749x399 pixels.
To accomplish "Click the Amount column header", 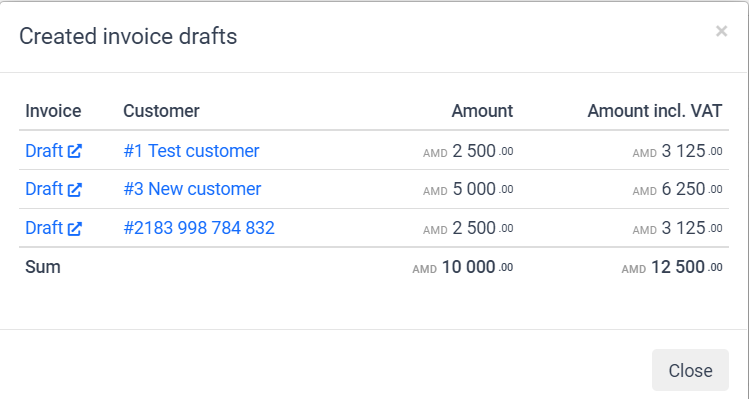I will pyautogui.click(x=482, y=111).
